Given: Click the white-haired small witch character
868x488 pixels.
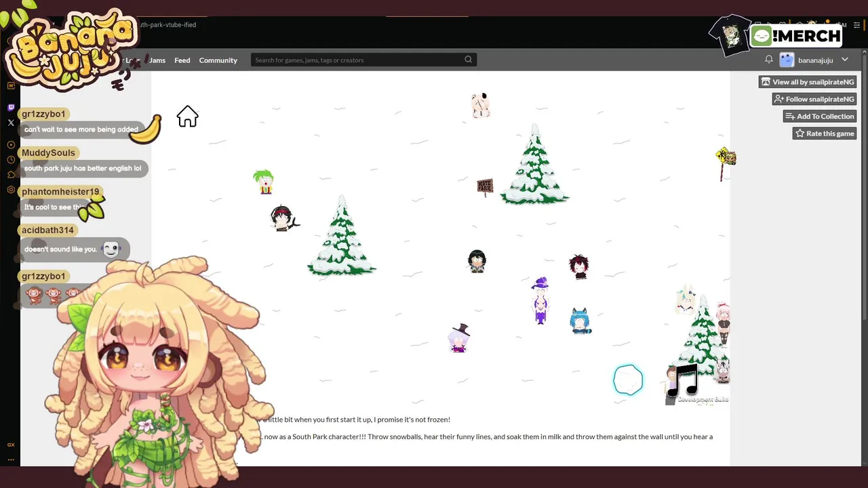Looking at the screenshot, I should point(459,338).
